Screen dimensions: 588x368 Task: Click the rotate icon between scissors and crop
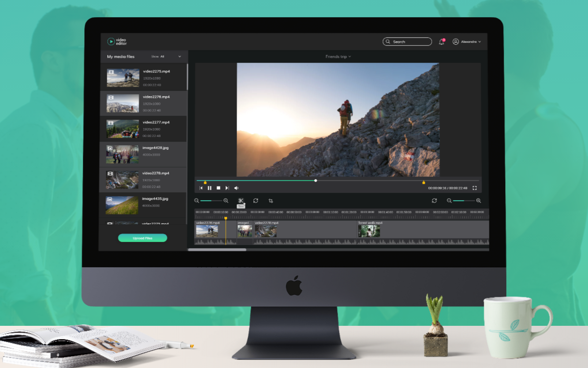(256, 201)
